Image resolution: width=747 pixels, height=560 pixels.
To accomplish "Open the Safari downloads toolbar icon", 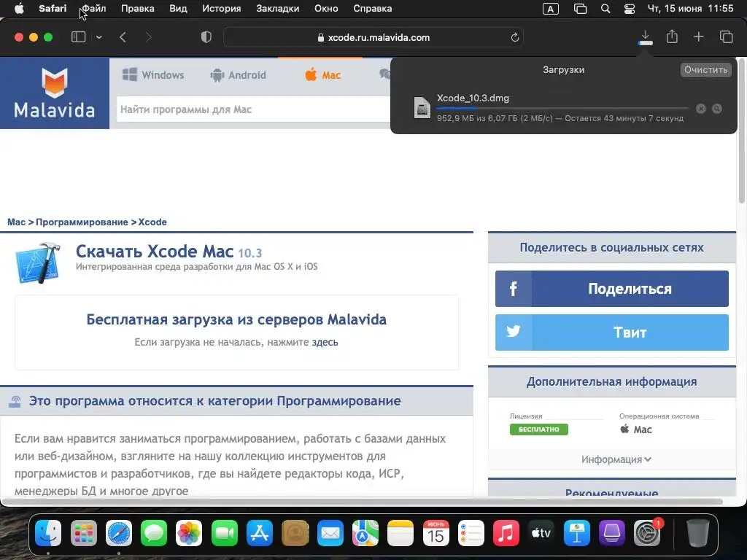I will click(645, 37).
